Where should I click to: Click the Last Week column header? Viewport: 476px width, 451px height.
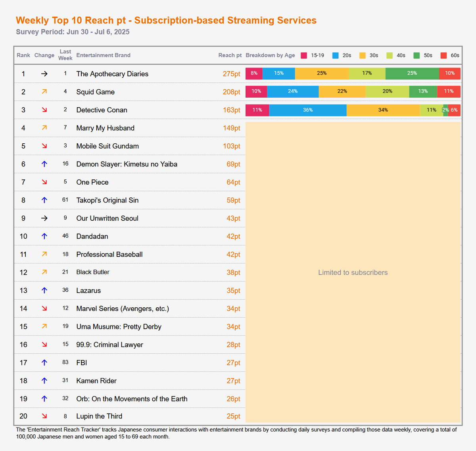[x=65, y=55]
